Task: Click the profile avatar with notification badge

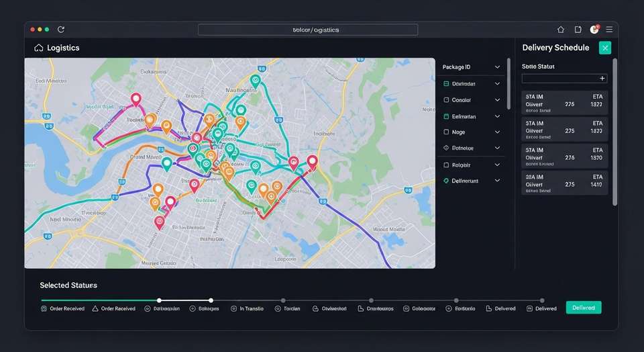Action: click(x=594, y=29)
